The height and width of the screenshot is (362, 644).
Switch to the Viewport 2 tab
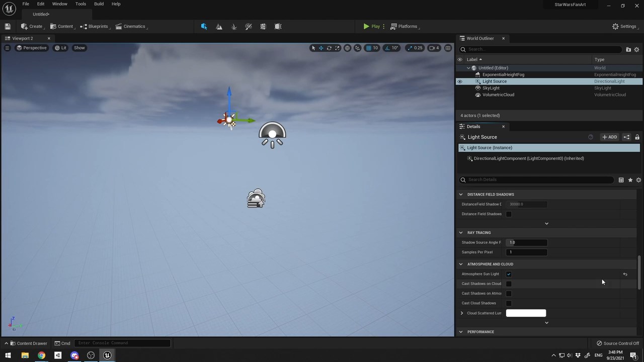(22, 38)
